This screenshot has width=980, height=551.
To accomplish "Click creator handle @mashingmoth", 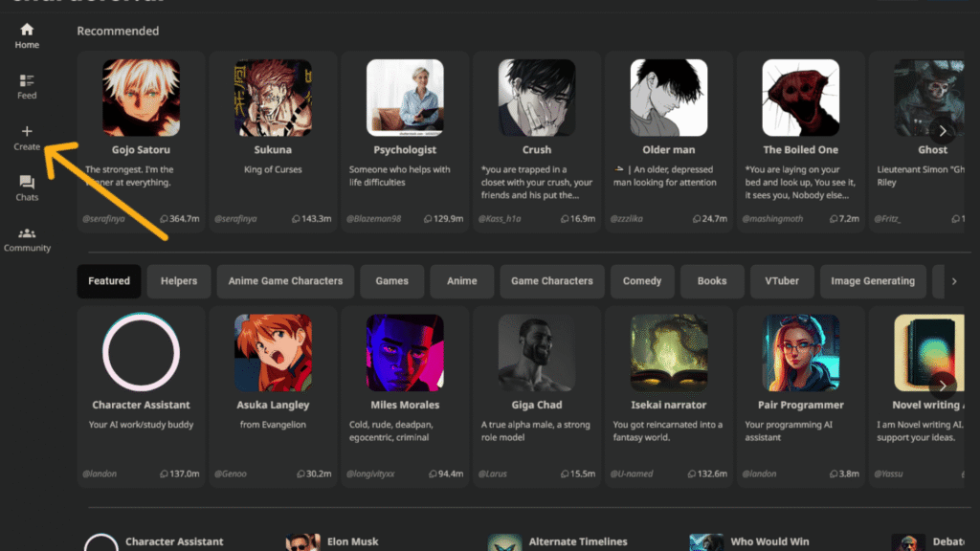I will tap(772, 219).
